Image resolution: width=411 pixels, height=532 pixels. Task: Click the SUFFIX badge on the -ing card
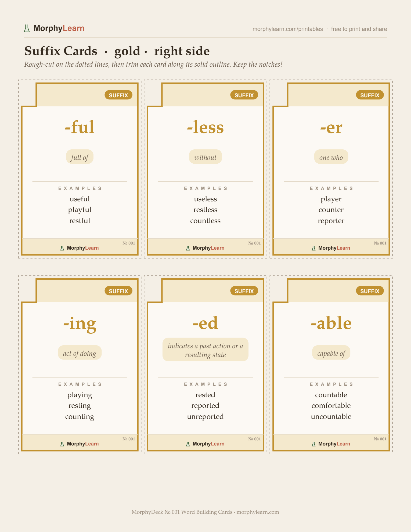coord(118,291)
